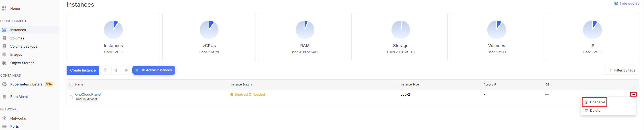Choose Delete from the context menu
Screen dimensions: 644x130
point(595,110)
